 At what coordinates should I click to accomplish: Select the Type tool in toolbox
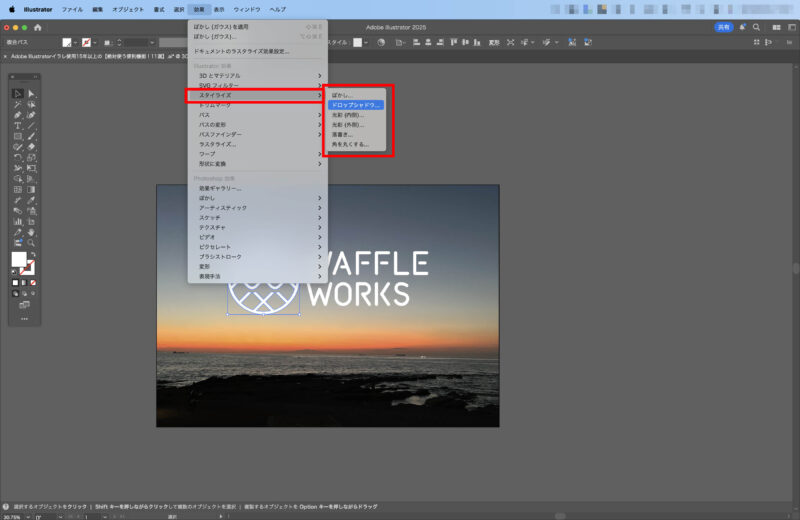pos(18,125)
